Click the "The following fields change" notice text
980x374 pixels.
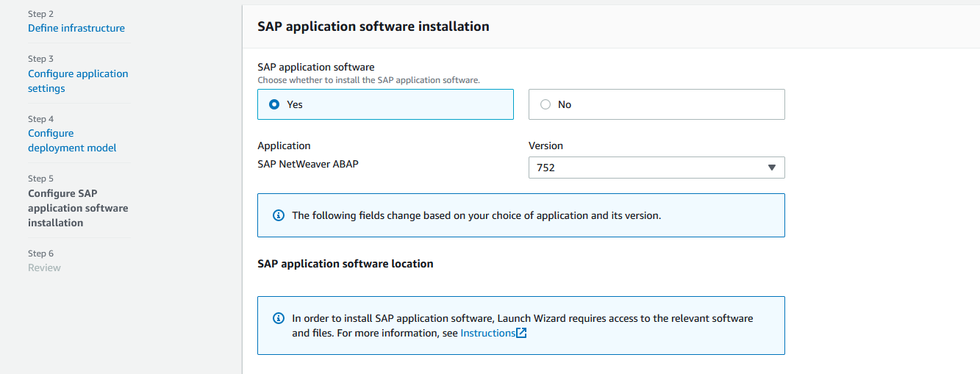pos(476,215)
